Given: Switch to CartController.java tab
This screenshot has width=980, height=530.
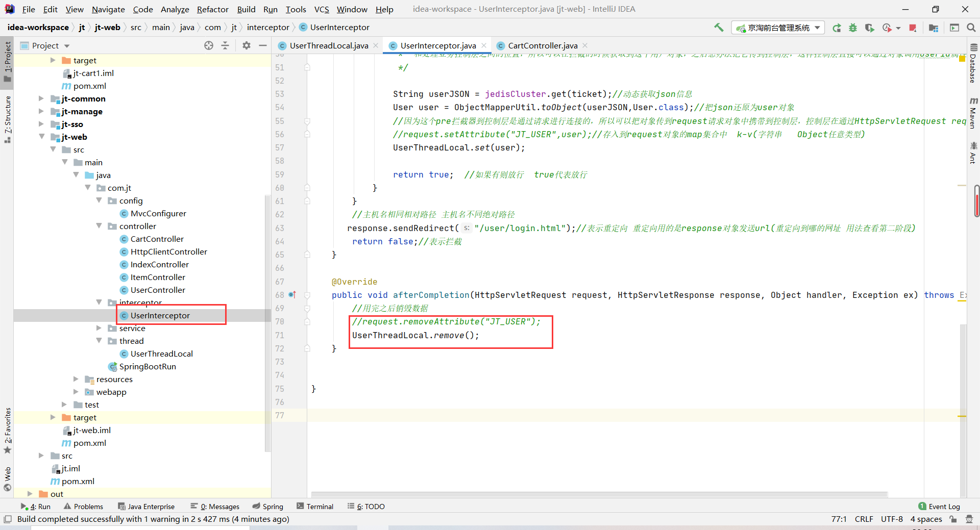Looking at the screenshot, I should pos(543,45).
